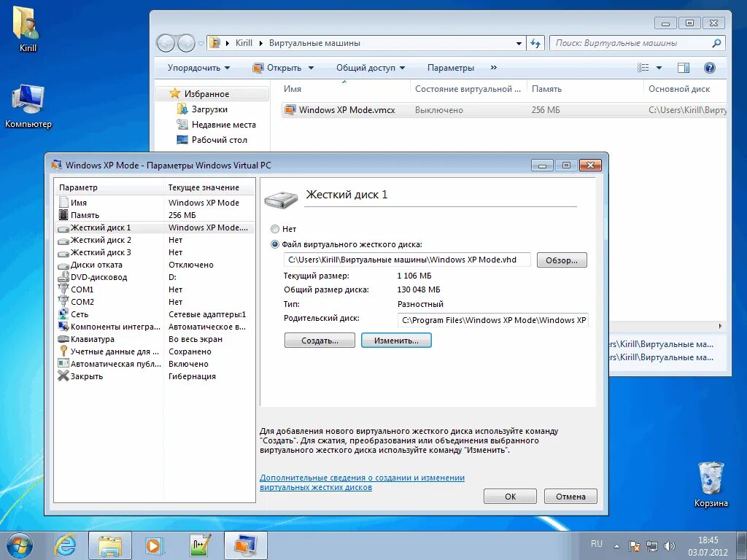Viewport: 747px width, 560px height.
Task: Click the Изменить... button
Action: (x=396, y=341)
